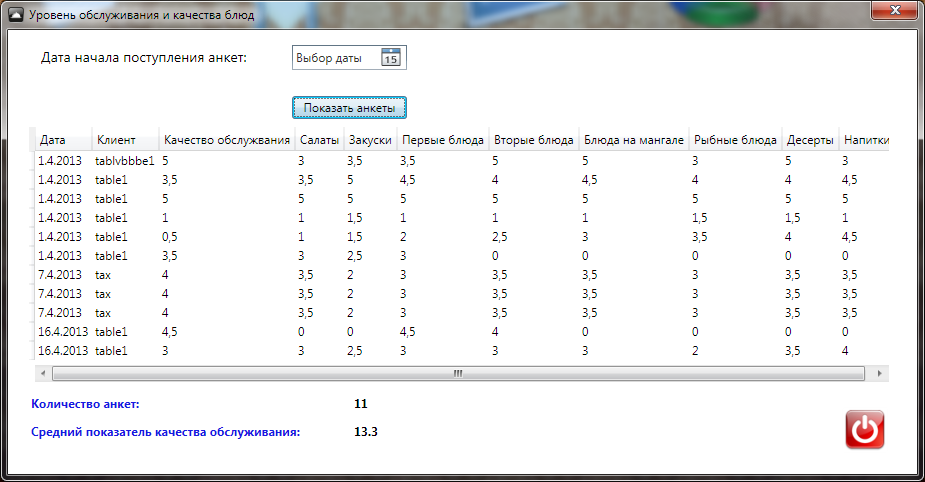Viewport: 925px width, 482px height.
Task: Click the Блюда на мангале column header
Action: (x=634, y=140)
